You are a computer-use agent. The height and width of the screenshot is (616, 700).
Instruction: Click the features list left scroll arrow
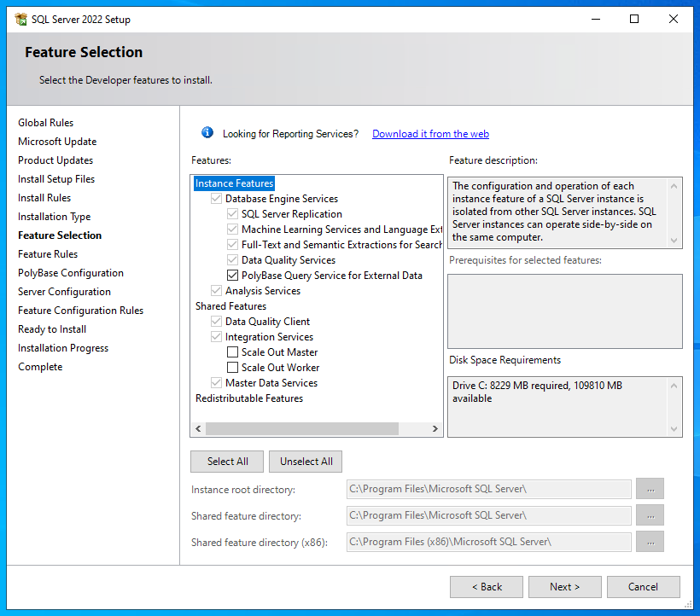coord(198,428)
